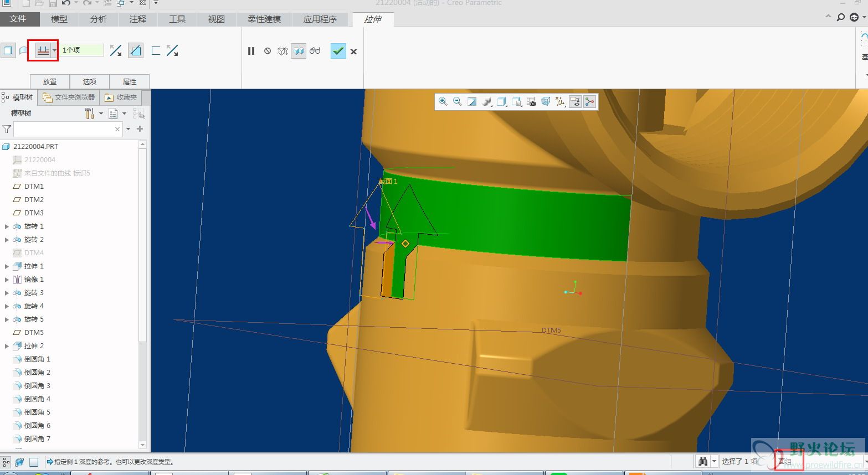The image size is (868, 475).
Task: Open the model tree show list icon
Action: pyautogui.click(x=114, y=113)
